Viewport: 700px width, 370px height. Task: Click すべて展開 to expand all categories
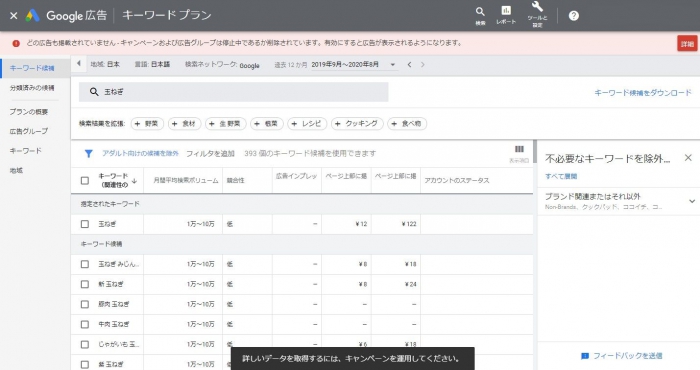click(561, 176)
